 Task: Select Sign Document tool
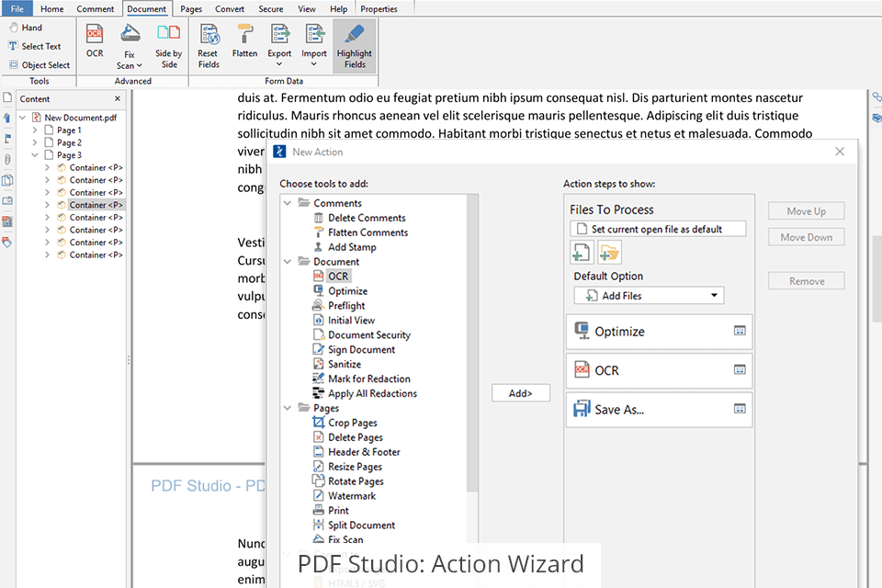354,349
